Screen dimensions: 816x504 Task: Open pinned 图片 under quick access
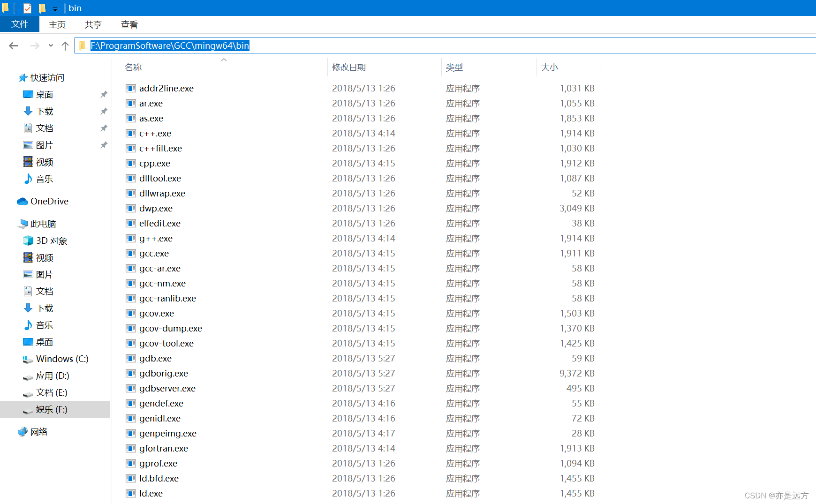click(38, 145)
